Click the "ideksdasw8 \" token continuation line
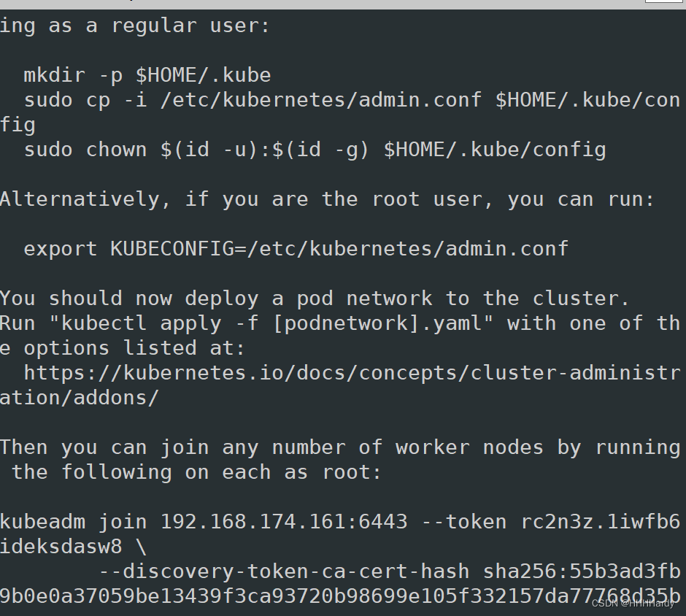 pyautogui.click(x=73, y=547)
